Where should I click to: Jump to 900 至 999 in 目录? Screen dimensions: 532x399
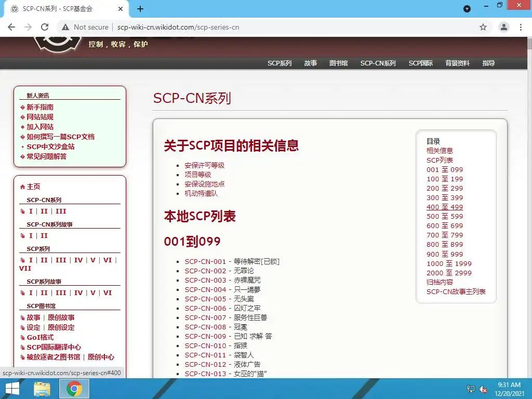tap(445, 254)
